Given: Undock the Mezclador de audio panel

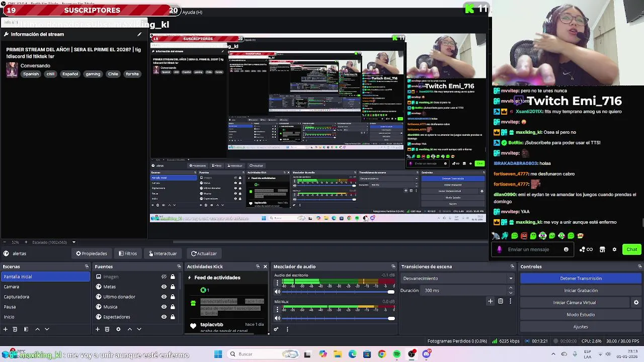Looking at the screenshot, I should tap(393, 266).
